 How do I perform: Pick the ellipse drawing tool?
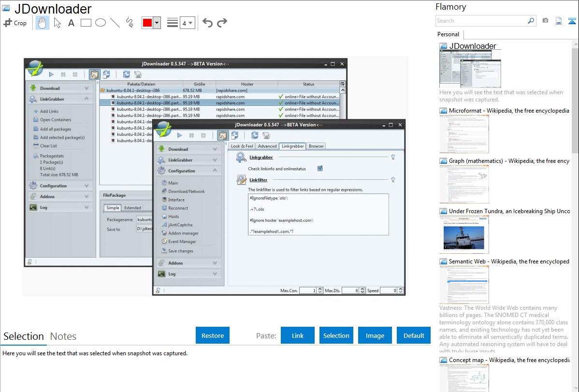101,23
